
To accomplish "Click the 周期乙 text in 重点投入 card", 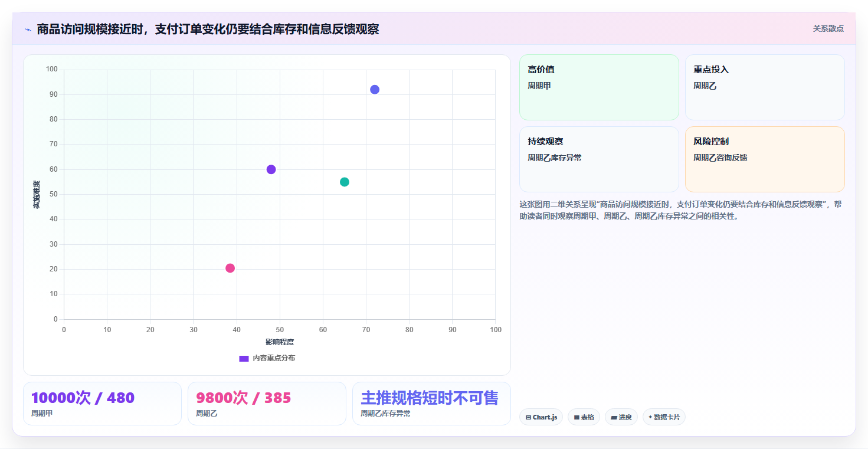I will tap(705, 86).
